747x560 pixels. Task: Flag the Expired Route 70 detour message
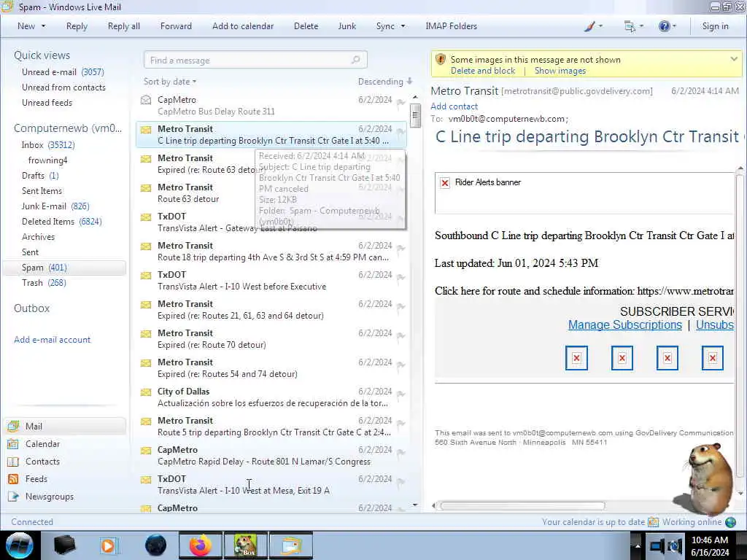tap(400, 335)
